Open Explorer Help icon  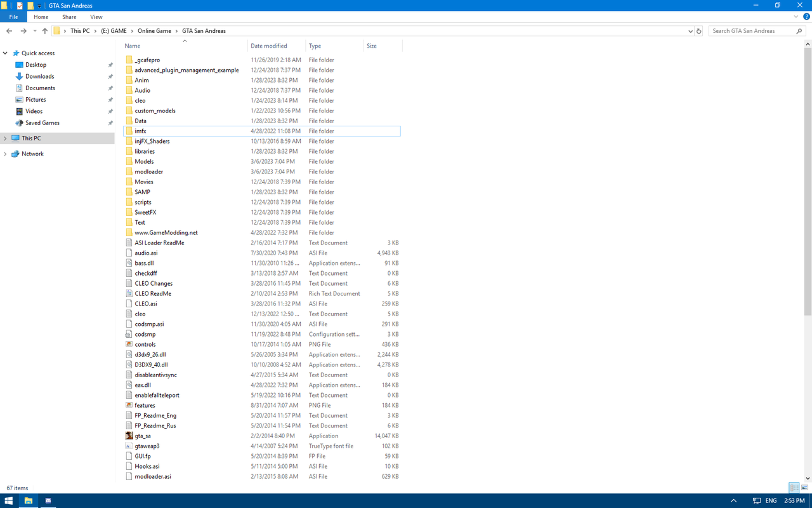[806, 17]
